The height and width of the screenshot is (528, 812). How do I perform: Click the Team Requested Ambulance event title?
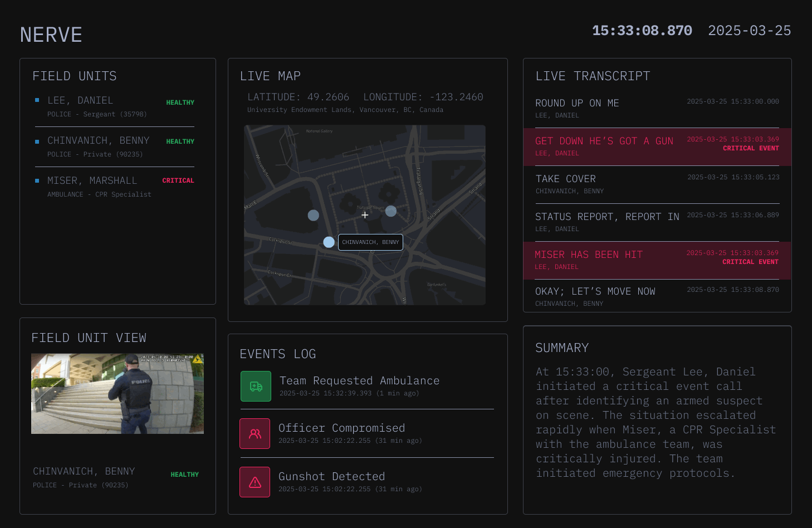click(x=359, y=381)
